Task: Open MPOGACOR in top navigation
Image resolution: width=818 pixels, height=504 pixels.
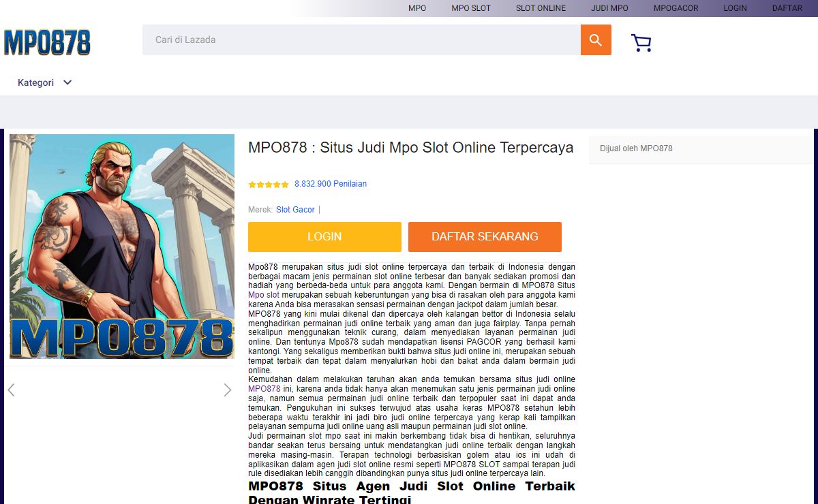Action: tap(676, 8)
